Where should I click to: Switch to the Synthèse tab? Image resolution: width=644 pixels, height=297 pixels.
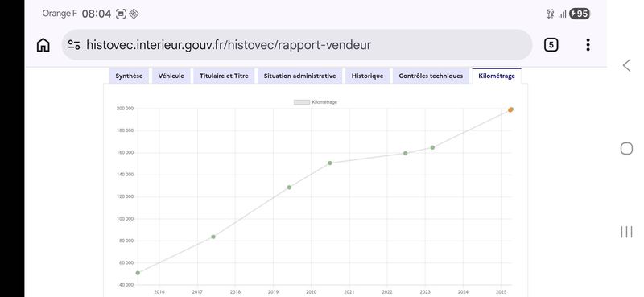coord(129,76)
